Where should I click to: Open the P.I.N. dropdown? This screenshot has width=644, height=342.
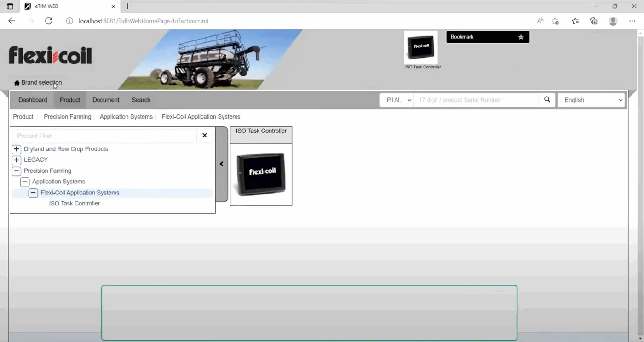point(396,100)
